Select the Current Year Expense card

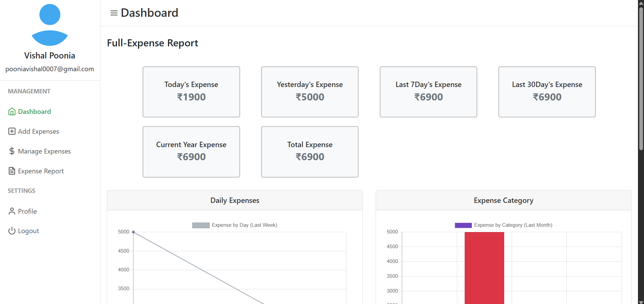[x=191, y=152]
